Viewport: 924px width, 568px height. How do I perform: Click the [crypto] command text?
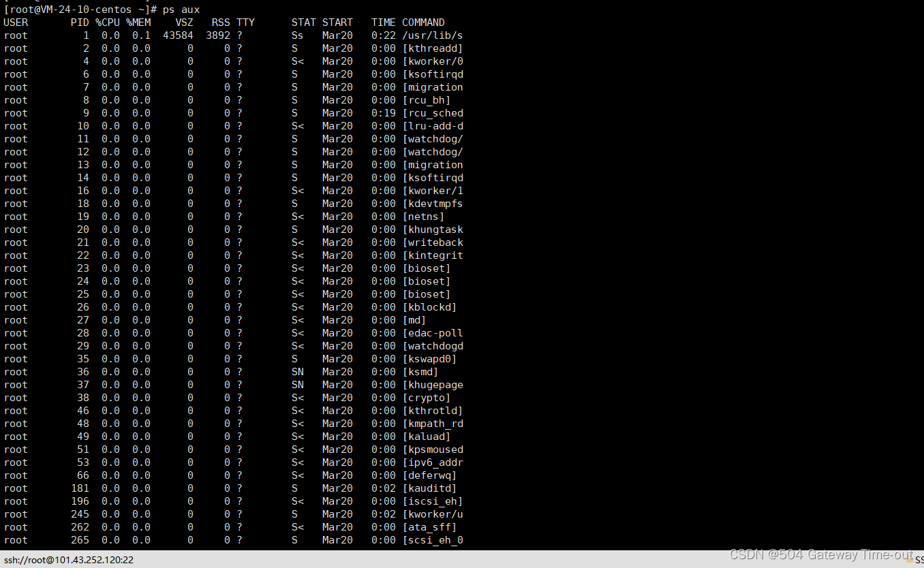[x=427, y=398]
